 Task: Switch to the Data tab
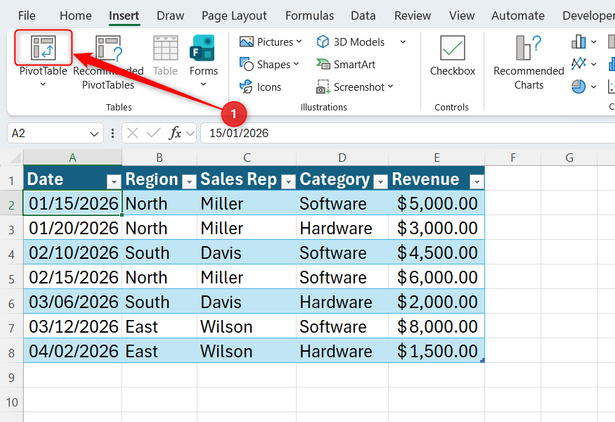coord(363,16)
